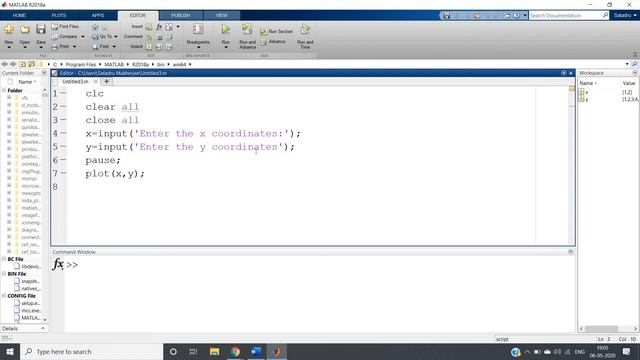Open the Satadru account dropdown

(x=625, y=15)
